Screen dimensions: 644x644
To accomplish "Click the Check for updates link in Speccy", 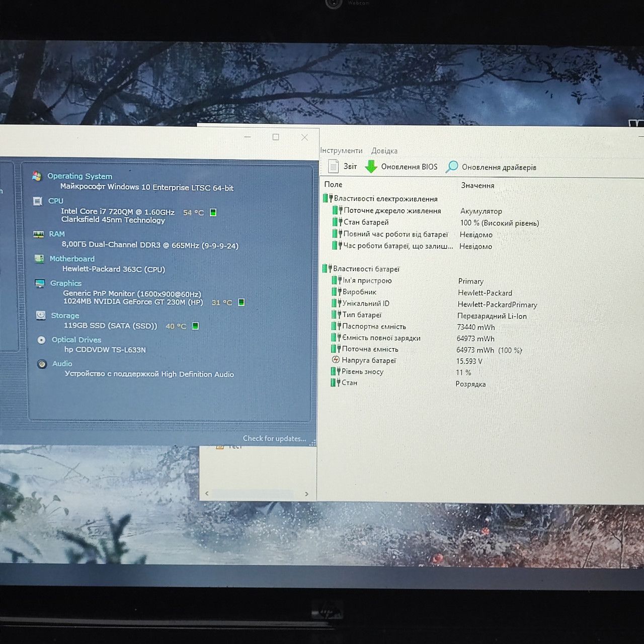I will pyautogui.click(x=274, y=438).
